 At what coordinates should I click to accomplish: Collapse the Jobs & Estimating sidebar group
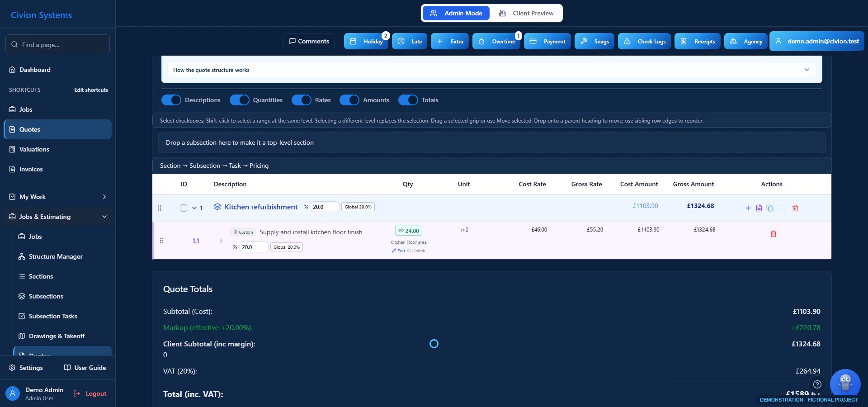point(58,217)
